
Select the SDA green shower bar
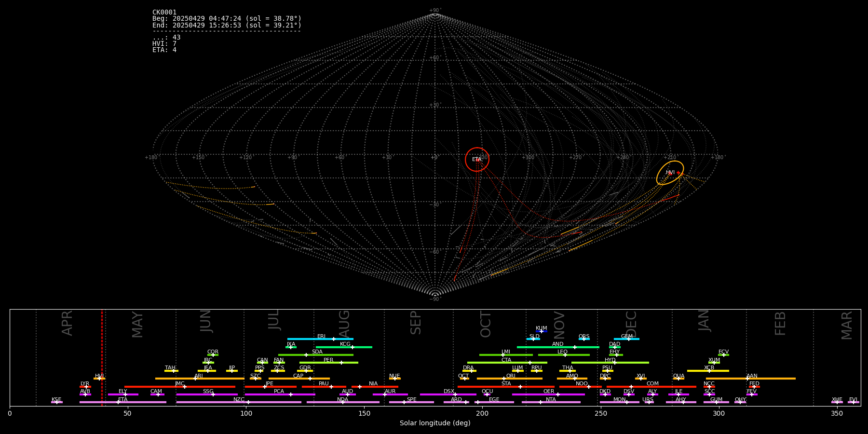316,355
